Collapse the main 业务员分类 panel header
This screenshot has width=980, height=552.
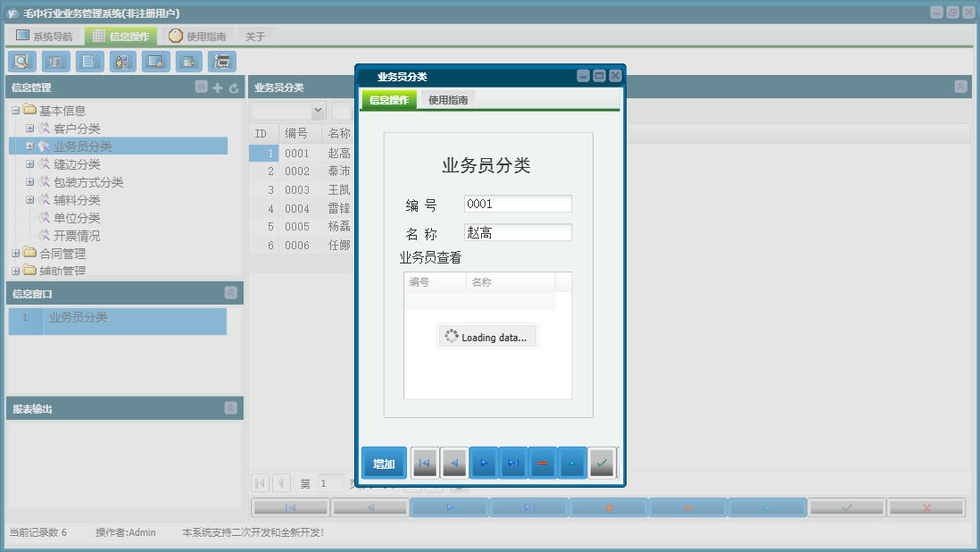960,87
